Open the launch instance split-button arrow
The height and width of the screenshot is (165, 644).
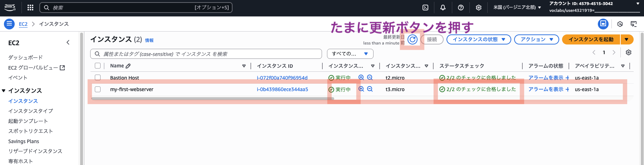[x=627, y=39]
